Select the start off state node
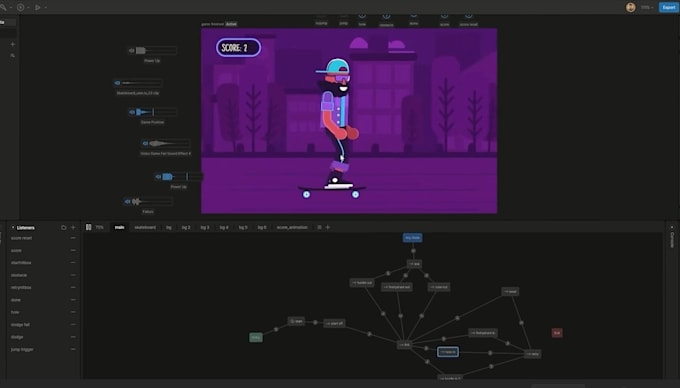Viewport: 680px width, 388px height. pos(334,323)
